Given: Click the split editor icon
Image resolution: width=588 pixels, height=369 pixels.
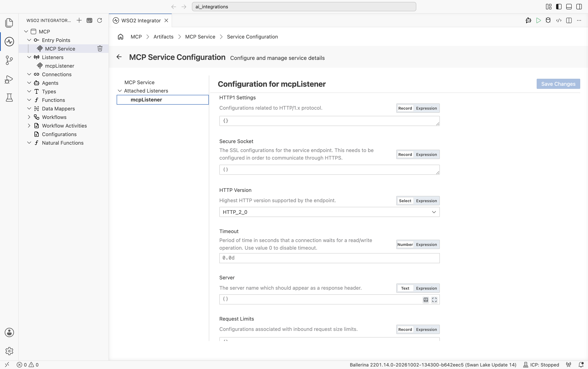Looking at the screenshot, I should 569,20.
